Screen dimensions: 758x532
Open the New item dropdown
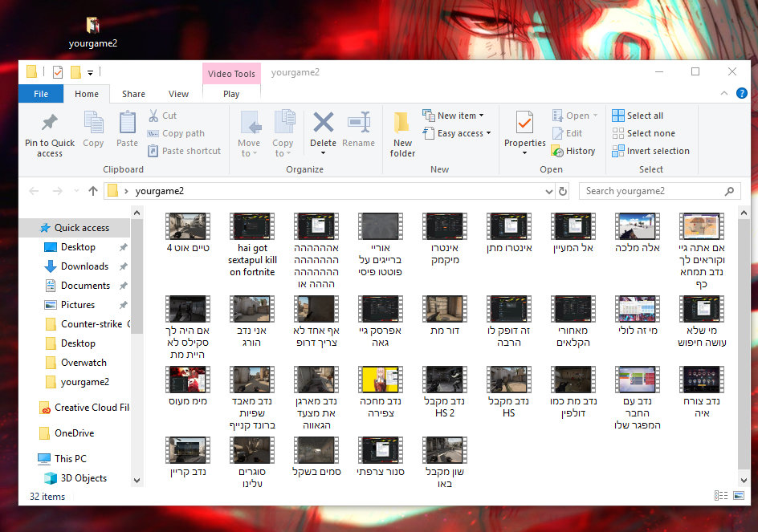[x=453, y=116]
